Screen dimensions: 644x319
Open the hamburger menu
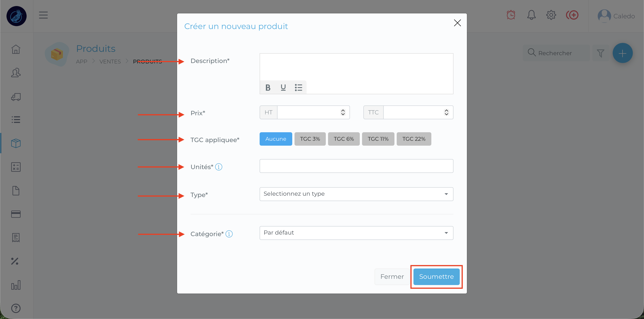point(43,15)
